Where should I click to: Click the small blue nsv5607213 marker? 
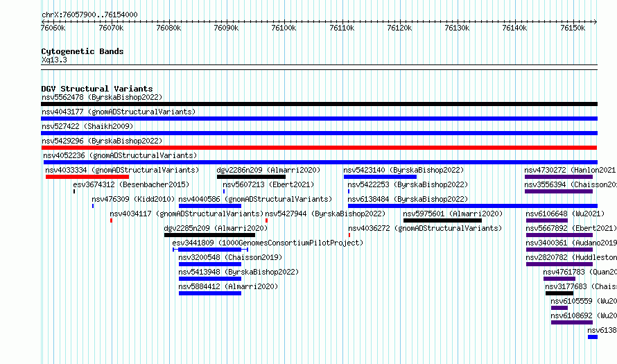point(224,191)
